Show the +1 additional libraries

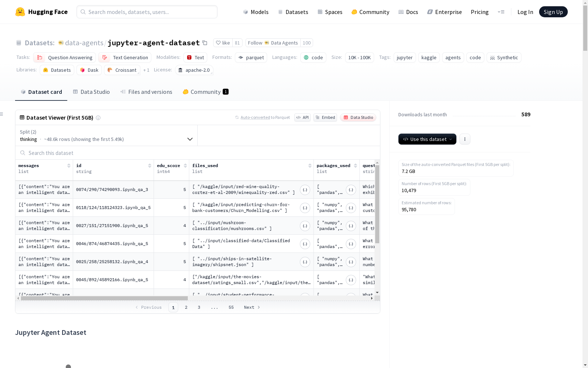coord(146,70)
